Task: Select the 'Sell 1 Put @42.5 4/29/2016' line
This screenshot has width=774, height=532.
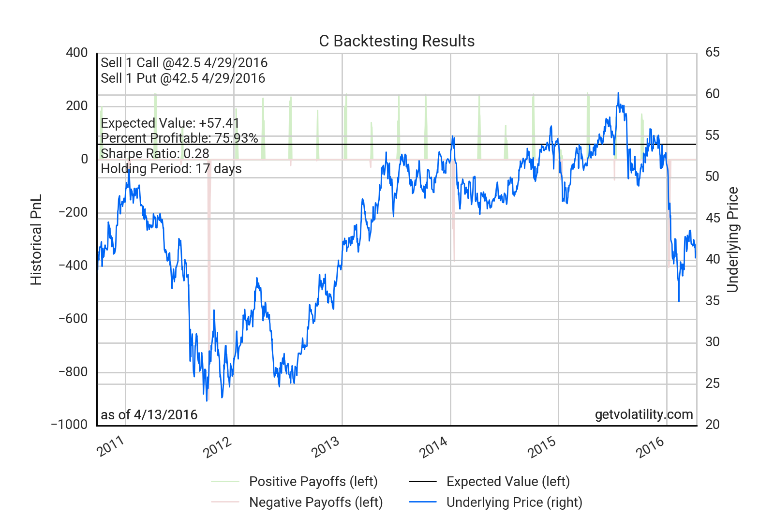Action: (183, 78)
